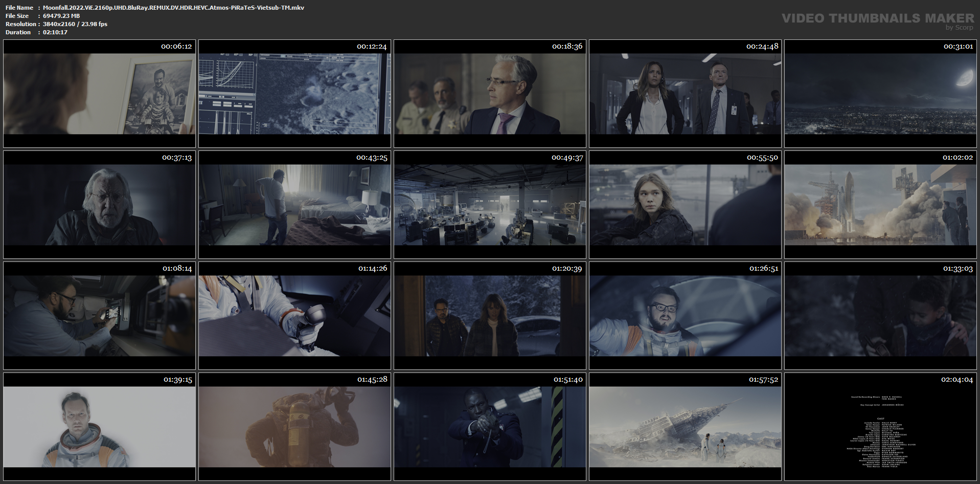Image resolution: width=980 pixels, height=484 pixels.
Task: Open the thumbnail at 00:06:12 framed photo
Action: pyautogui.click(x=99, y=94)
